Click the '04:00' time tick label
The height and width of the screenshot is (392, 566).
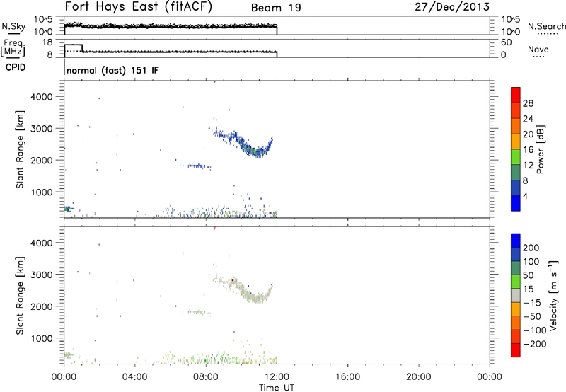pyautogui.click(x=135, y=377)
